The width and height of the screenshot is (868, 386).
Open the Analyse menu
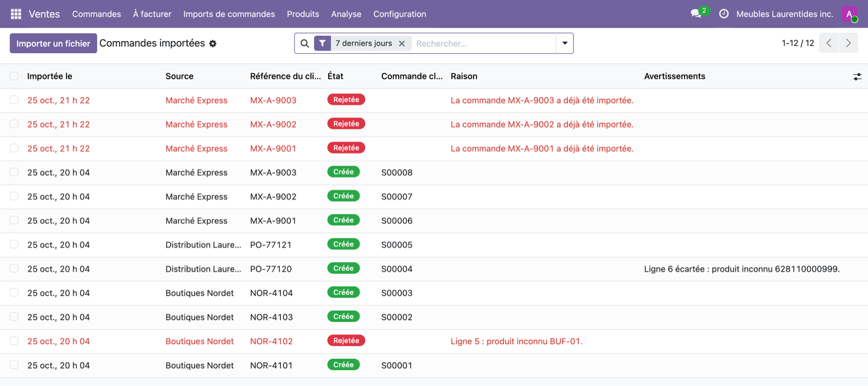[x=346, y=14]
